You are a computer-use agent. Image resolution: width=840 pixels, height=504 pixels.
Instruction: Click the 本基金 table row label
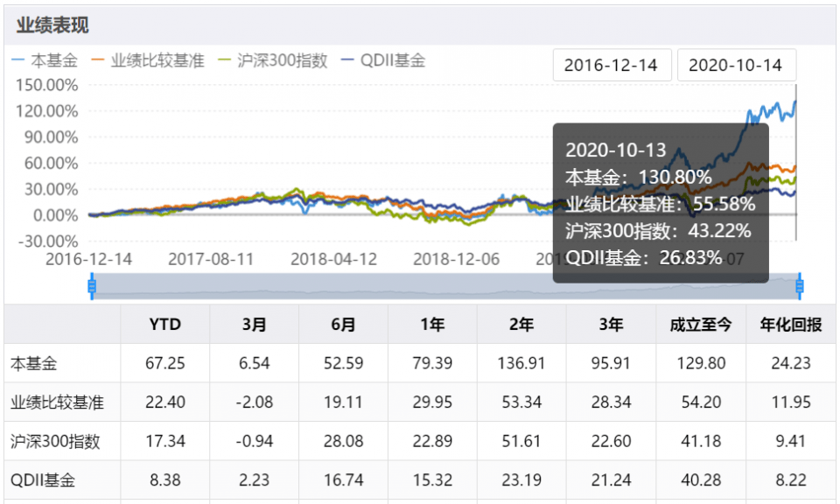(x=33, y=363)
